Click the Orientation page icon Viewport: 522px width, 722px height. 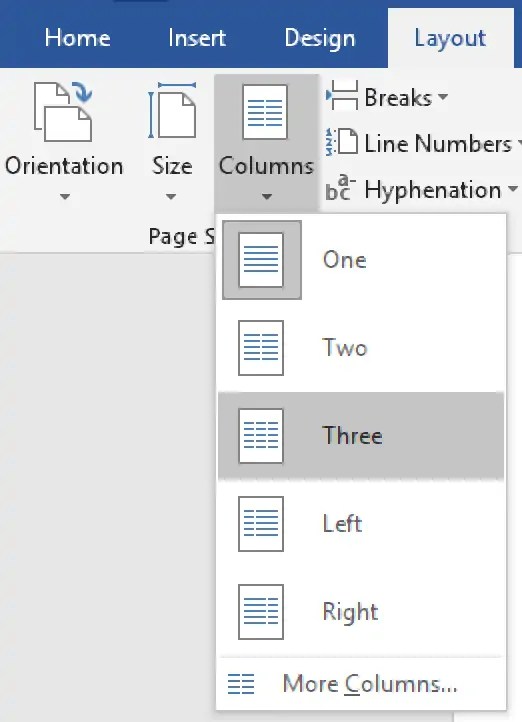[x=63, y=111]
